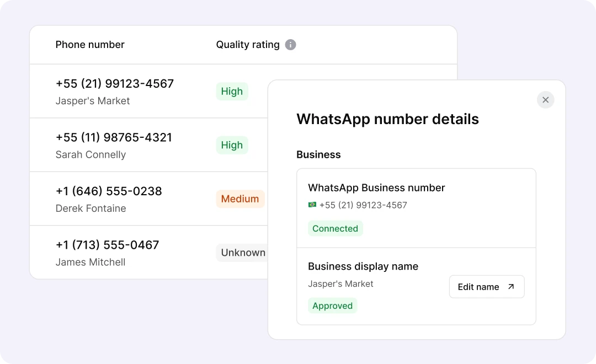Click the arrow icon in Edit name
This screenshot has height=364, width=596.
point(511,287)
